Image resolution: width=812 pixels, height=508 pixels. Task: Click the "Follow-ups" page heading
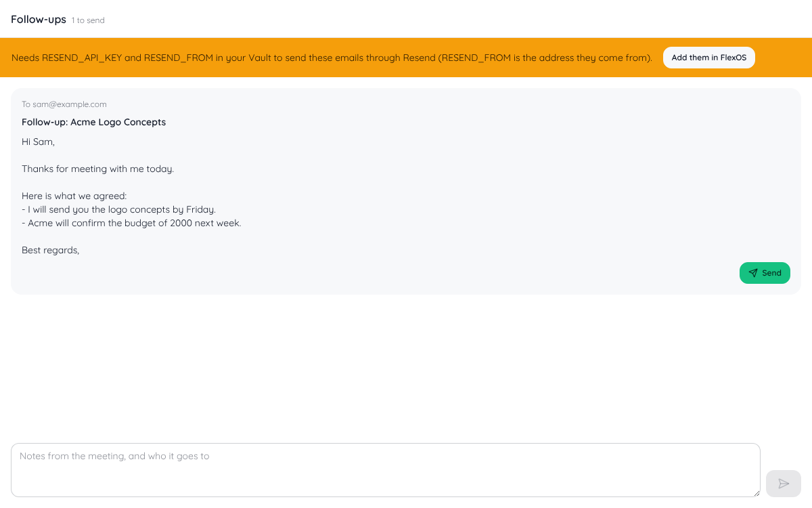click(x=39, y=19)
